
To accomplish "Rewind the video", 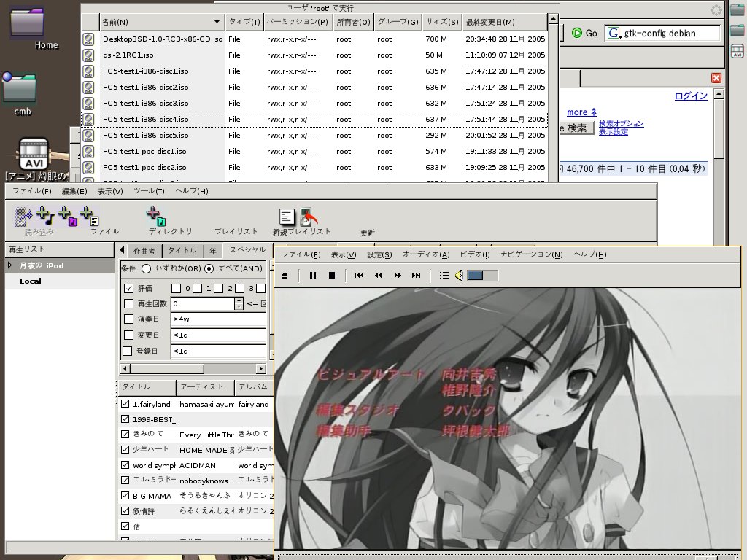I will coord(379,275).
